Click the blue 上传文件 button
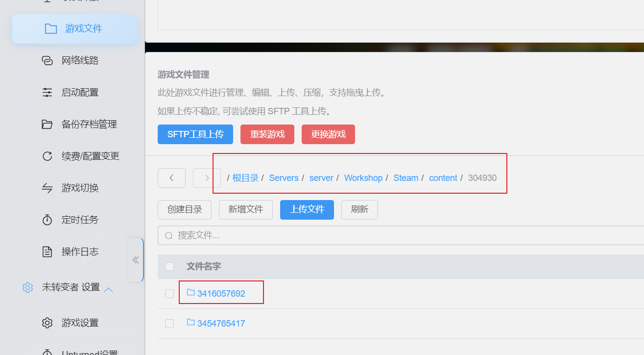The width and height of the screenshot is (644, 355). pos(307,209)
